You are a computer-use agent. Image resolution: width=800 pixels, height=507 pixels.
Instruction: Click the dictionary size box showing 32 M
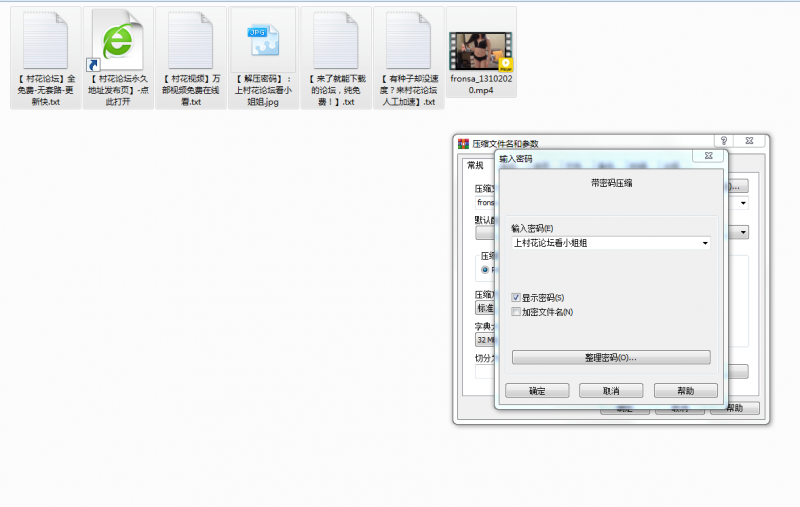pyautogui.click(x=485, y=340)
